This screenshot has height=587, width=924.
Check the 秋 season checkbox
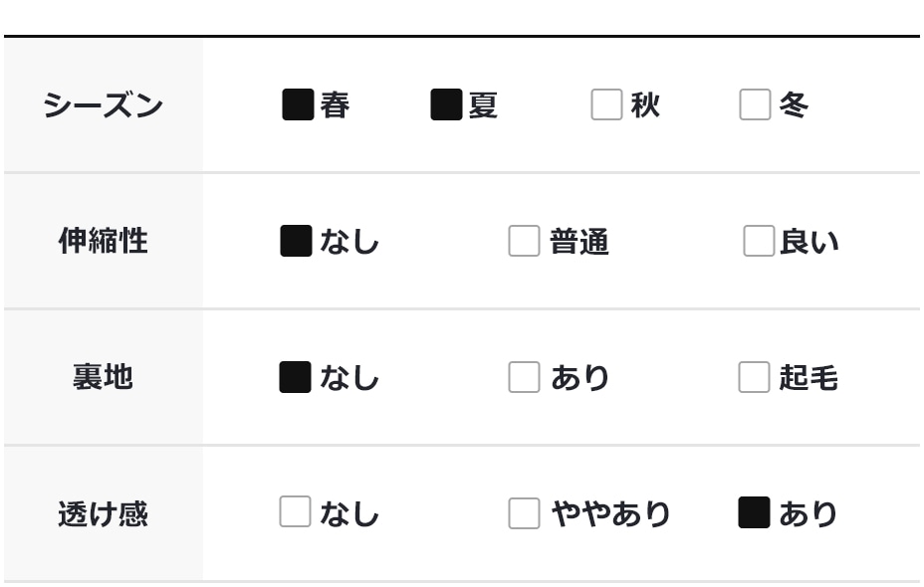606,104
